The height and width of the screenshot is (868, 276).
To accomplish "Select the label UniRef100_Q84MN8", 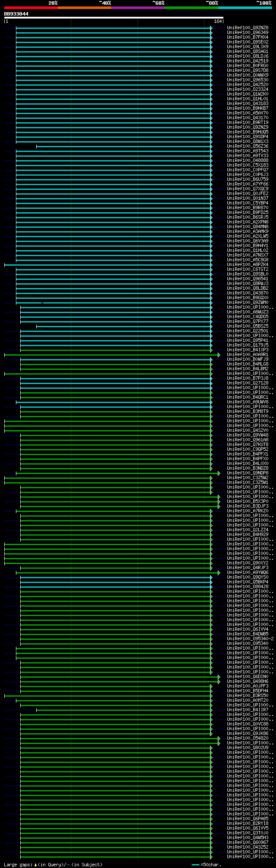I will click(248, 227).
